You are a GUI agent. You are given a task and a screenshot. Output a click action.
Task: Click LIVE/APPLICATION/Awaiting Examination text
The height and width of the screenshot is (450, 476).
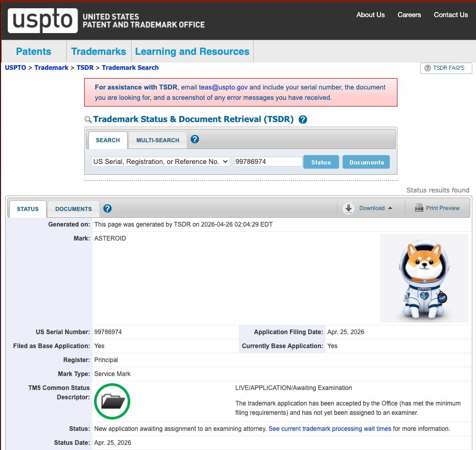(x=294, y=388)
